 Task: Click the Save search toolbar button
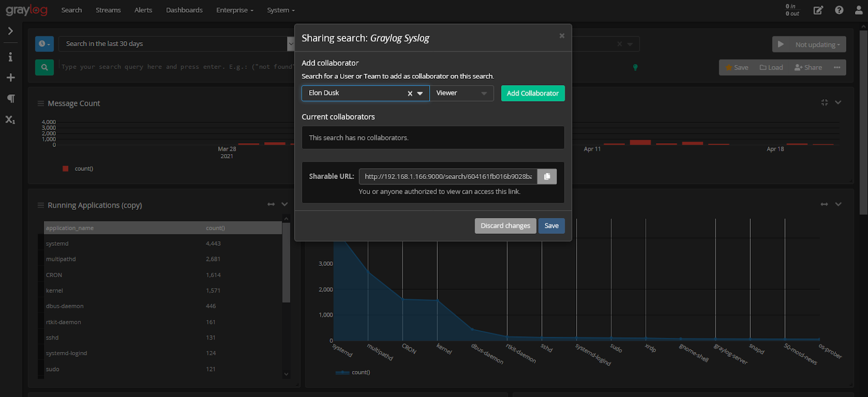point(737,67)
